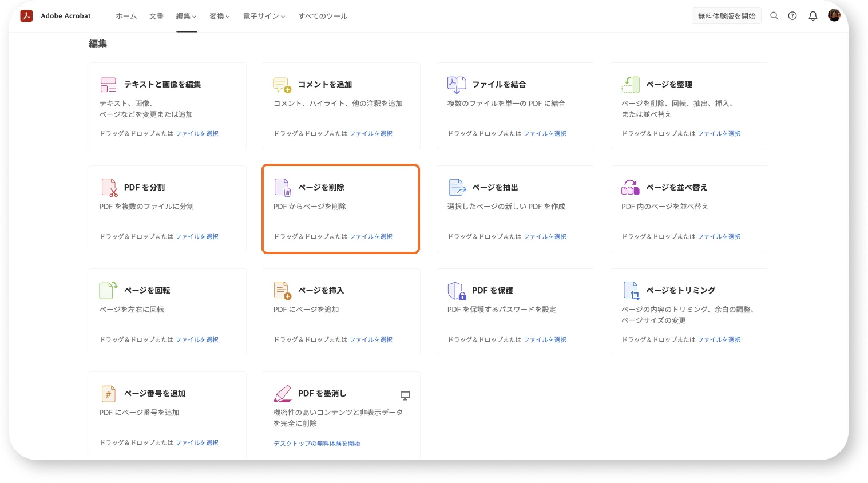Select file link in ページを挿入 card
The width and height of the screenshot is (868, 483).
click(x=371, y=339)
